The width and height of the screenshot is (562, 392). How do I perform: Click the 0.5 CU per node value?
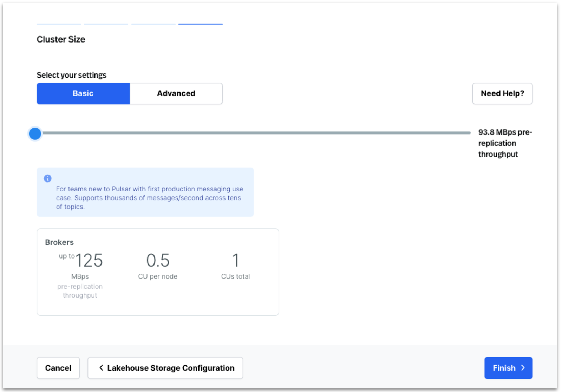[158, 261]
